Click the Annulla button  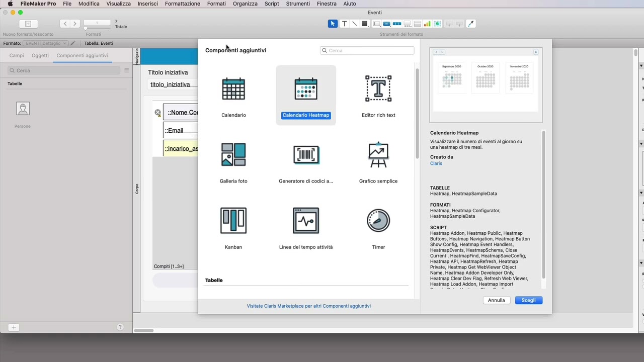point(497,300)
